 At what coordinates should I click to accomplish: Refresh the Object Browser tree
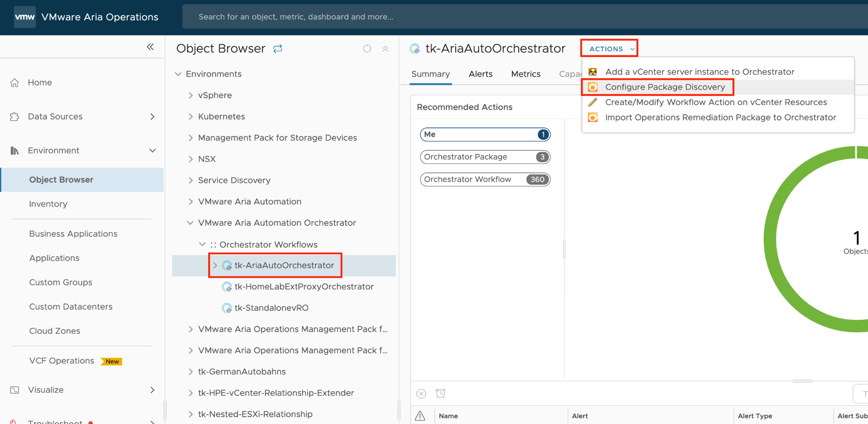(278, 49)
